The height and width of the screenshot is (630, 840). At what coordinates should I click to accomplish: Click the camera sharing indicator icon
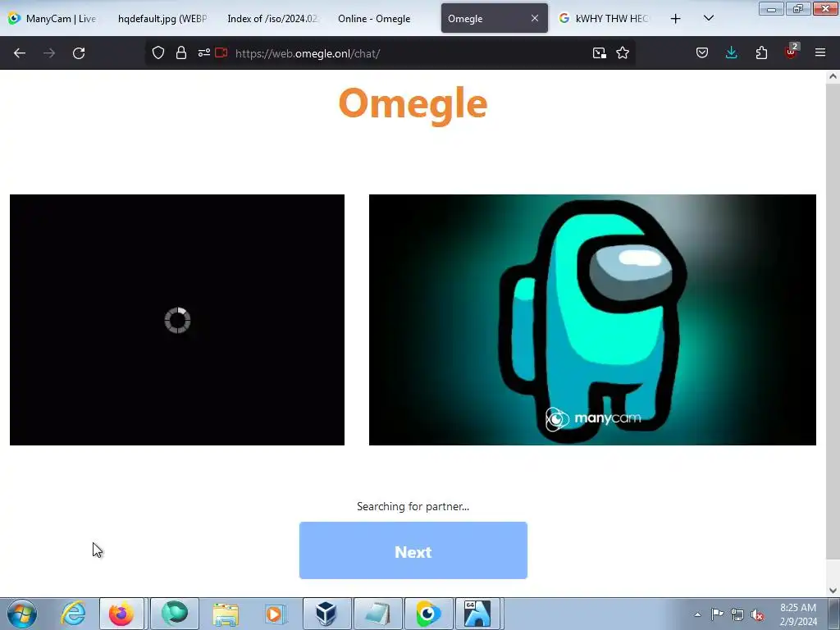click(221, 52)
